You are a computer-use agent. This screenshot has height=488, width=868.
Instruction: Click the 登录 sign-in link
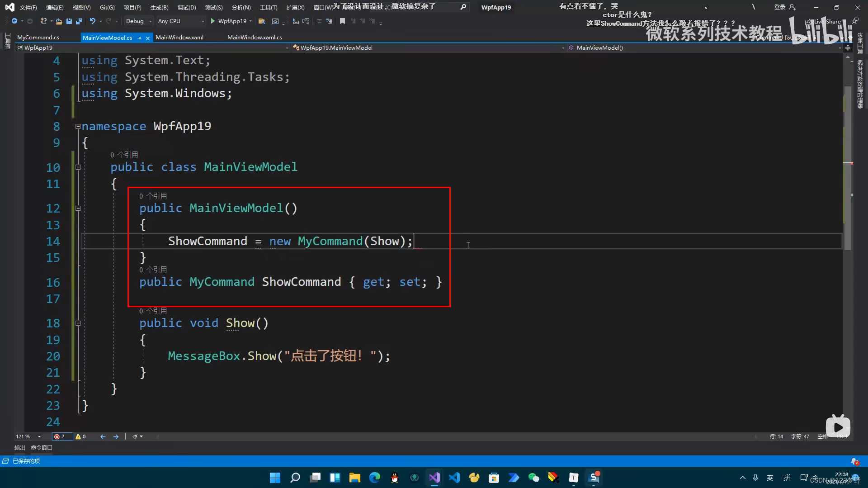[779, 7]
